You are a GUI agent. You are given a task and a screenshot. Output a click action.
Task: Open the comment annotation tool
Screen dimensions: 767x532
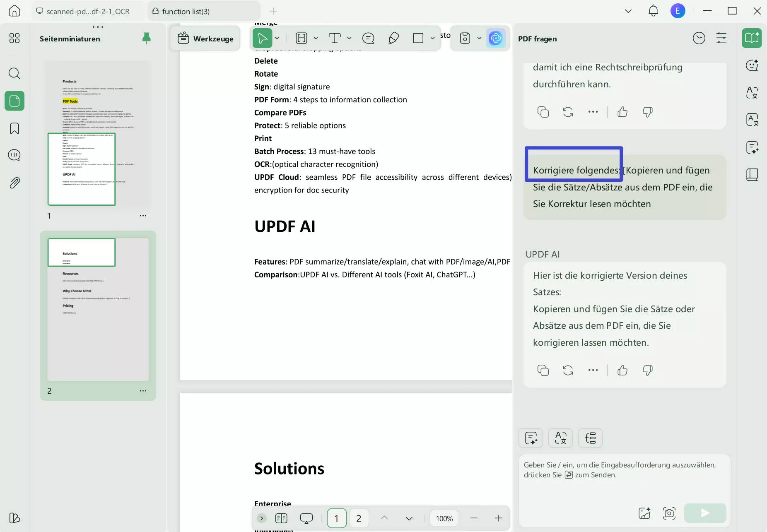tap(368, 38)
